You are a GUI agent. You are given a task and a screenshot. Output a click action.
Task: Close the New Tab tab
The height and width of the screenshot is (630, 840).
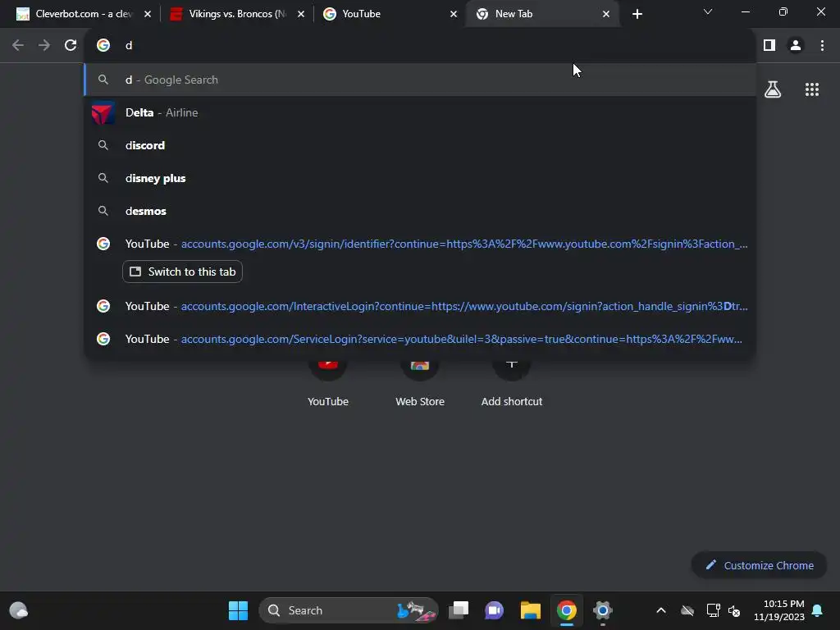click(x=606, y=14)
